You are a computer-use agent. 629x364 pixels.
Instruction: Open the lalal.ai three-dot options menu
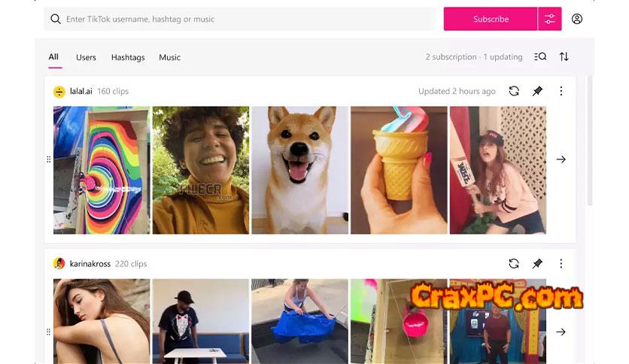click(x=561, y=91)
